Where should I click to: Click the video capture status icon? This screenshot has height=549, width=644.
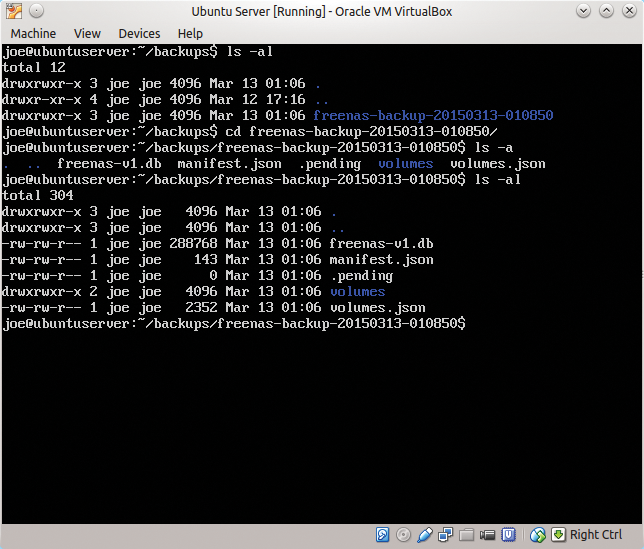tap(487, 535)
